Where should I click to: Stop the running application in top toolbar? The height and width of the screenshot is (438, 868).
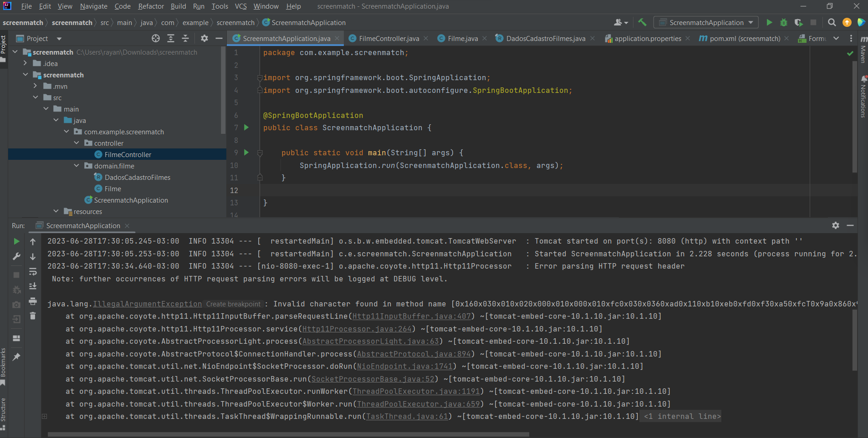pos(813,22)
